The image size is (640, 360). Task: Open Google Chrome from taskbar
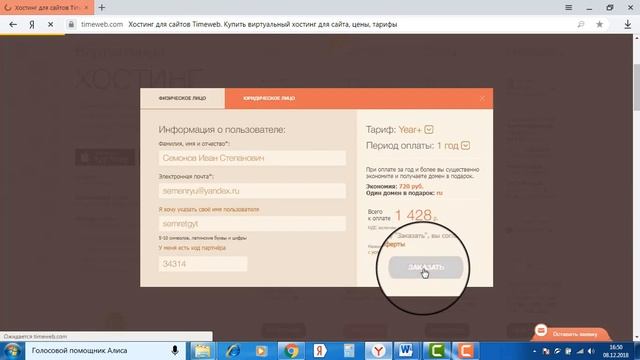(291, 351)
